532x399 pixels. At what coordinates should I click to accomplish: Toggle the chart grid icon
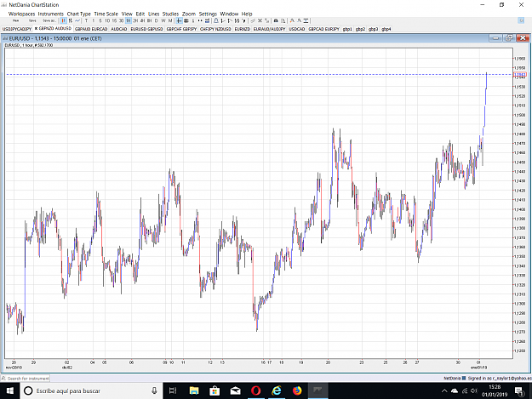(186, 20)
